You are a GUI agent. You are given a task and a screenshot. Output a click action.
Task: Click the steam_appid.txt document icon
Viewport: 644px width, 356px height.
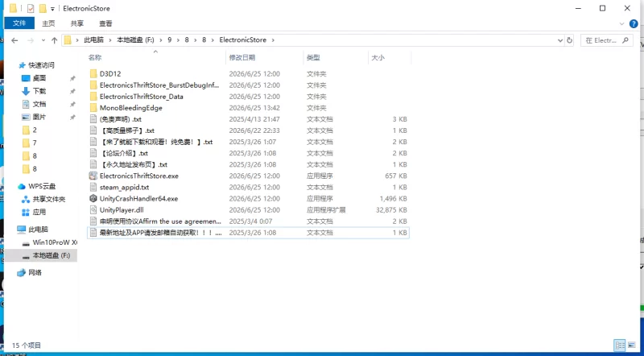pyautogui.click(x=93, y=188)
